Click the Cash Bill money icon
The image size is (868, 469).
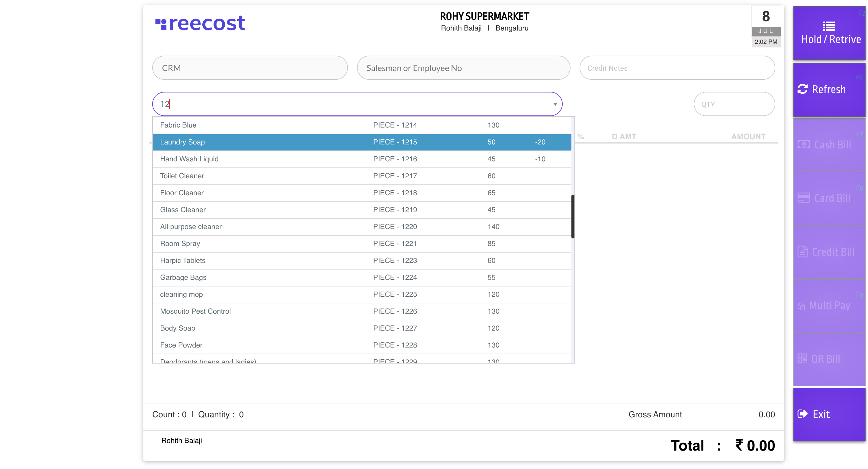[803, 145]
